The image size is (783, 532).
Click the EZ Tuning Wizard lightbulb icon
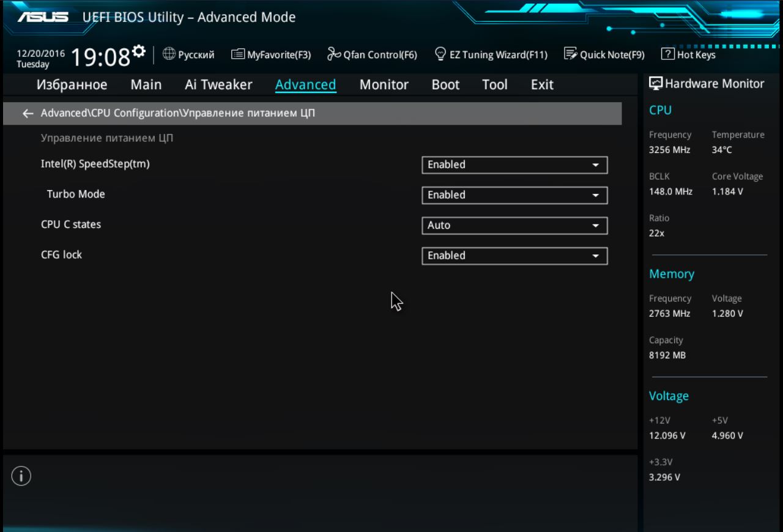coord(440,54)
